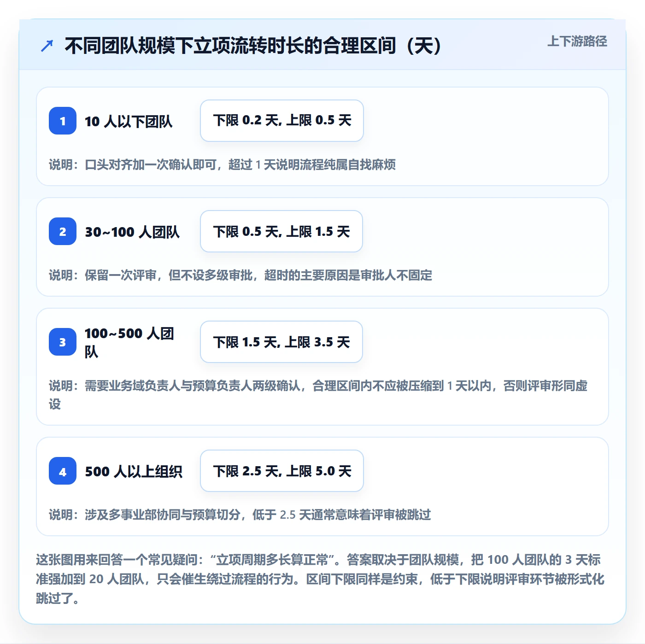
Task: Click the note about 保留一次评审
Action: pos(240,275)
